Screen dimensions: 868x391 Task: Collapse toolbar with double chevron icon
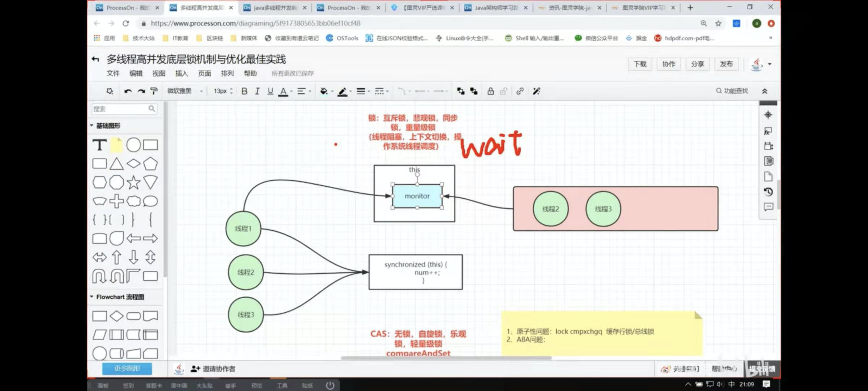click(x=765, y=91)
